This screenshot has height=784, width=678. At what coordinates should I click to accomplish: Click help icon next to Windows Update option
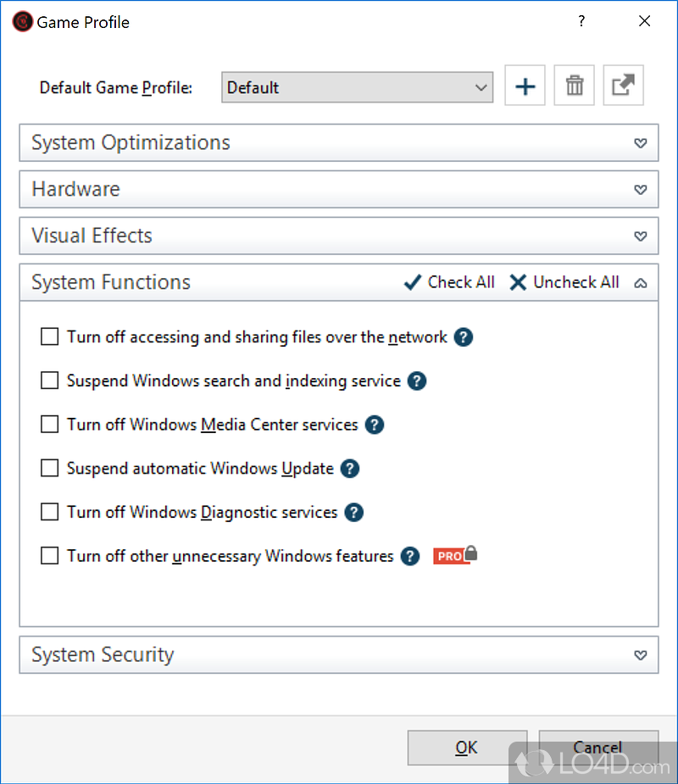(350, 469)
